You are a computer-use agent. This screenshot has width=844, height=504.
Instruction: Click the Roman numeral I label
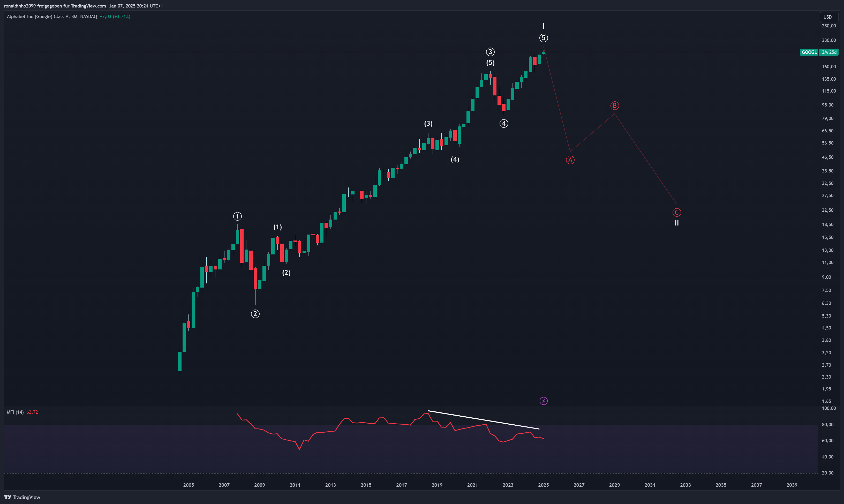544,26
